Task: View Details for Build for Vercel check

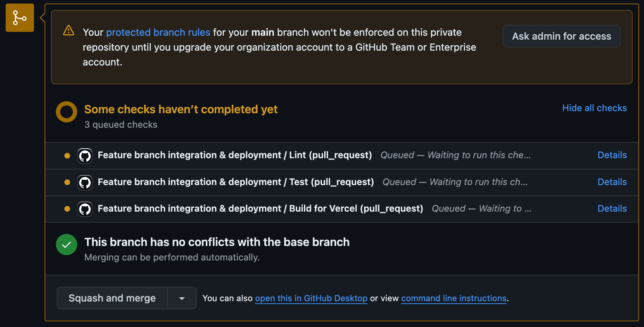Action: click(x=612, y=208)
